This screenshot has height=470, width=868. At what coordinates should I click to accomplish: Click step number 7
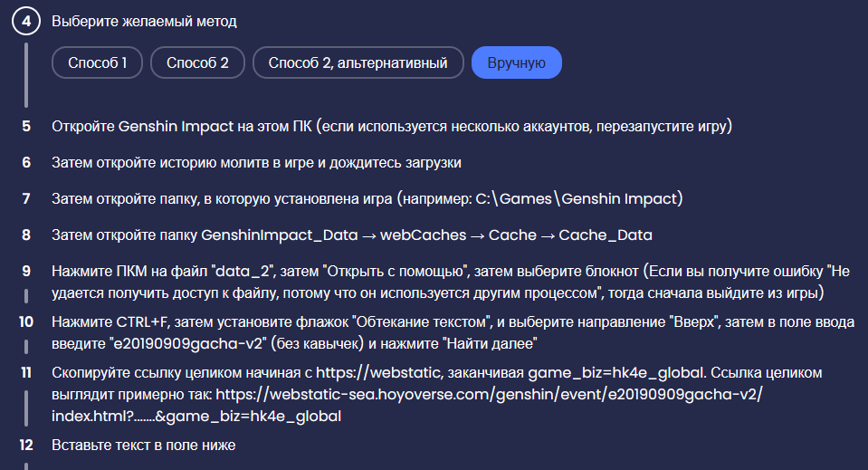(26, 198)
